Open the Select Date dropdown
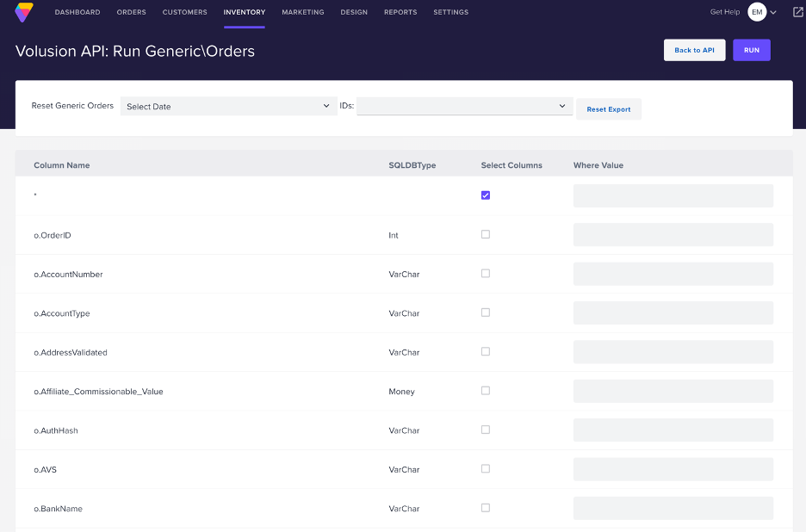The height and width of the screenshot is (532, 806). [x=228, y=106]
